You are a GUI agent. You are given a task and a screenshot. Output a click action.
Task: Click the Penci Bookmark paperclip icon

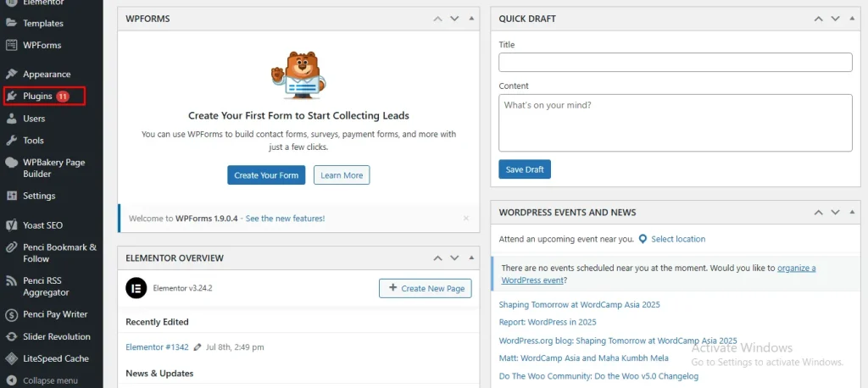tap(11, 247)
